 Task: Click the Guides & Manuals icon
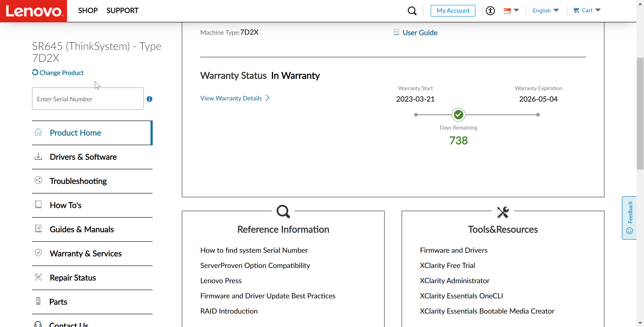click(38, 229)
